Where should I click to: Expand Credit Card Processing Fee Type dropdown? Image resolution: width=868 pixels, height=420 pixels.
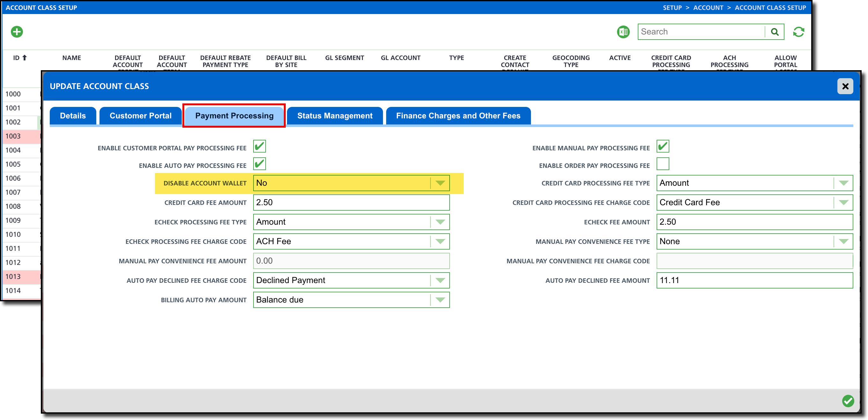coord(843,183)
